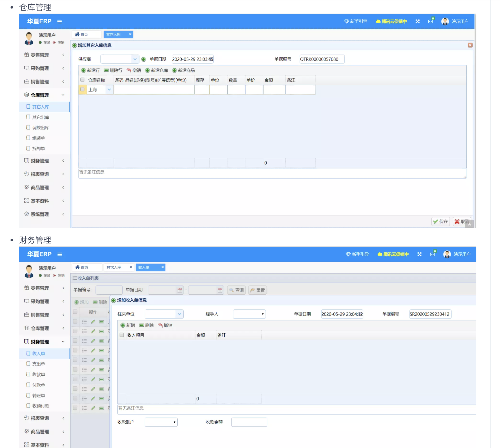The image size is (500, 448).
Task: Click the fullscreen icon in top header
Action: (x=417, y=21)
